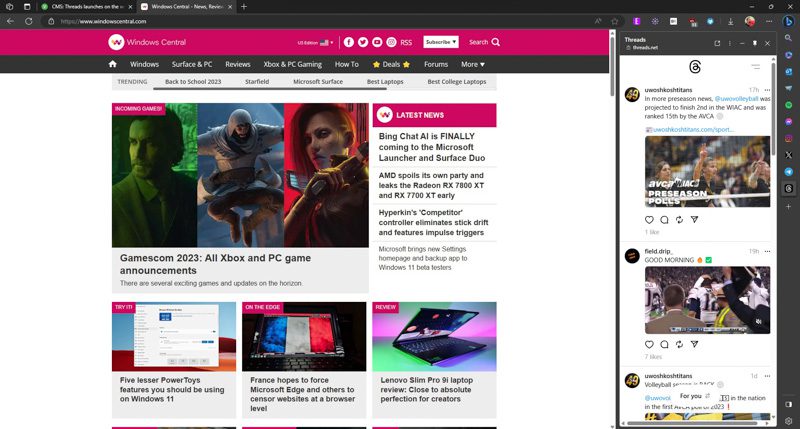
Task: Click the Windows Central logo icon
Action: pos(116,42)
